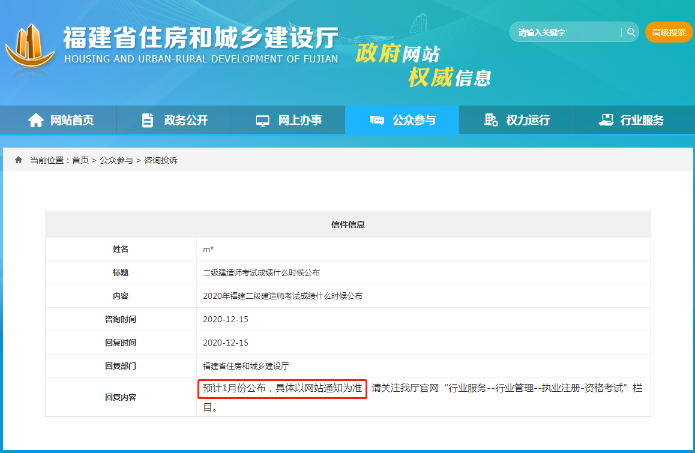Click the home icon in 网站首页 tab
Viewport: 695px width, 453px height.
(x=36, y=120)
